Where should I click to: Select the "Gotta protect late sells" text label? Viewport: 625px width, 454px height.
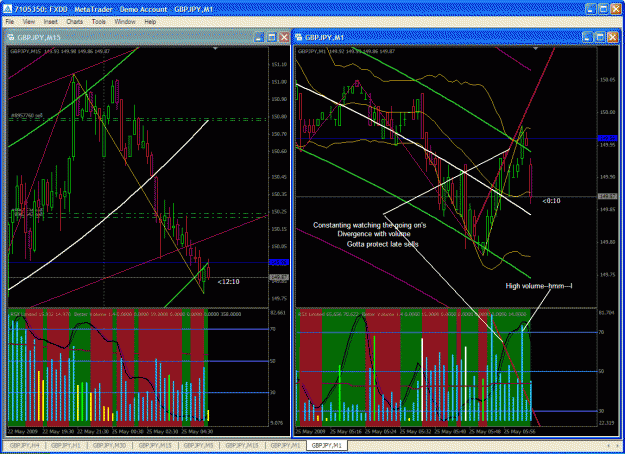383,244
